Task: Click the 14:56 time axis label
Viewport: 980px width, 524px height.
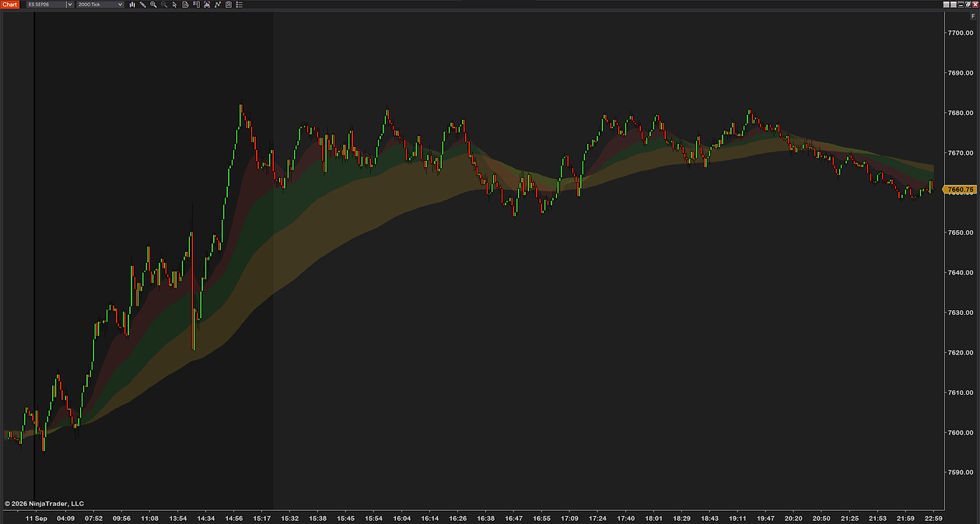Action: [233, 518]
